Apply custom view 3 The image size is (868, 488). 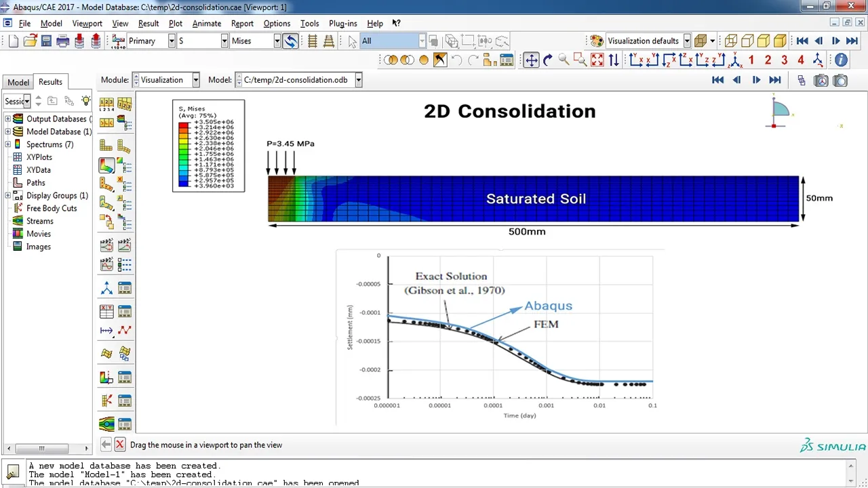pyautogui.click(x=785, y=60)
